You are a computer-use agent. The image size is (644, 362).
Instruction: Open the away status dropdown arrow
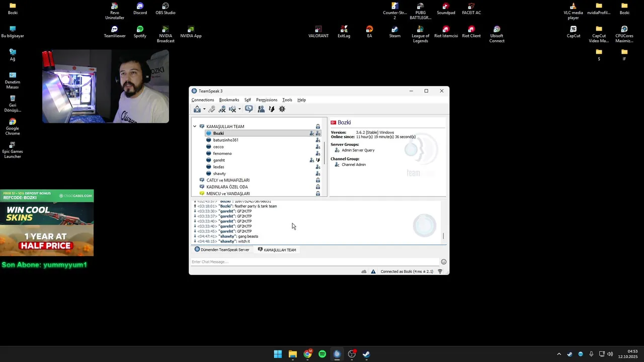pos(204,109)
